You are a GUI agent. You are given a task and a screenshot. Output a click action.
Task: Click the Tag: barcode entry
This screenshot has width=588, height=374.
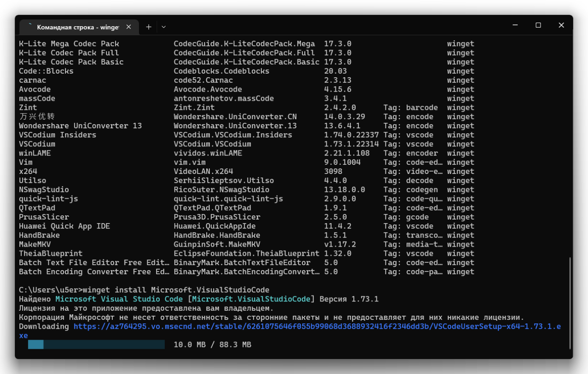click(411, 108)
